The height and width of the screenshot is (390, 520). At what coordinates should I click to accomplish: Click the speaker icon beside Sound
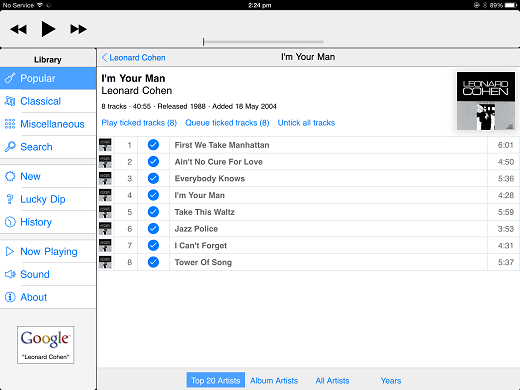pos(10,274)
